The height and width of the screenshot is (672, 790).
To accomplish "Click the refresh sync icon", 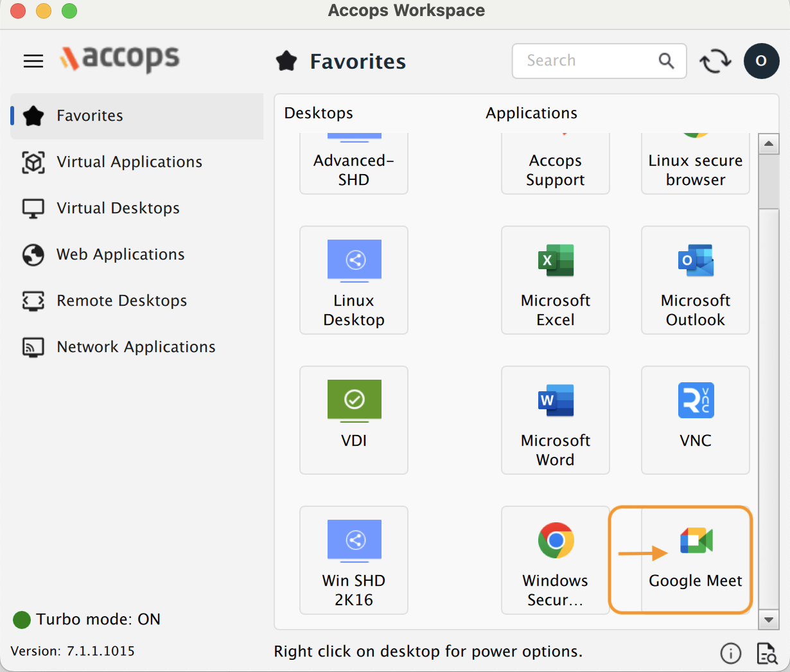I will click(715, 62).
